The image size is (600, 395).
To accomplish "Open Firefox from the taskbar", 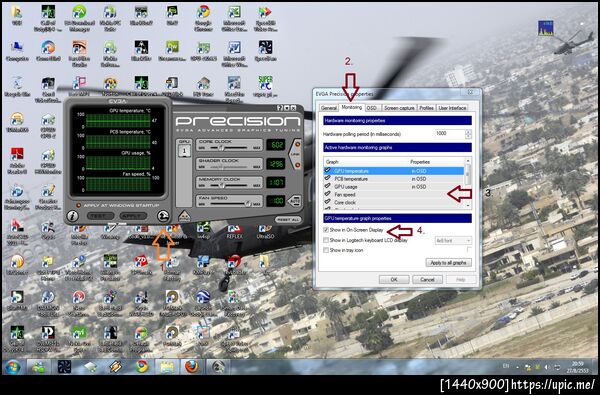I will click(x=192, y=367).
